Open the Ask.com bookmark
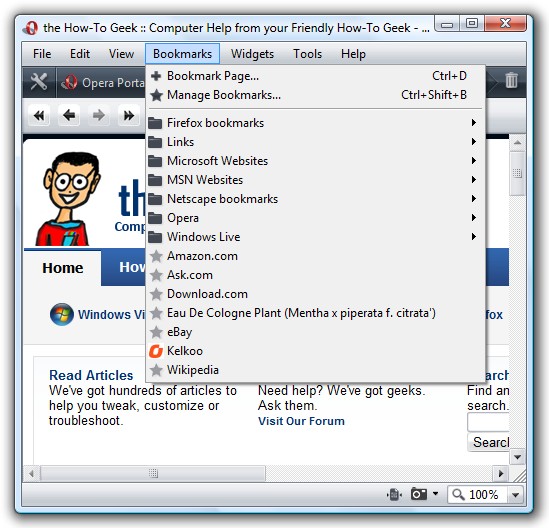Image resolution: width=549 pixels, height=528 pixels. pyautogui.click(x=315, y=275)
